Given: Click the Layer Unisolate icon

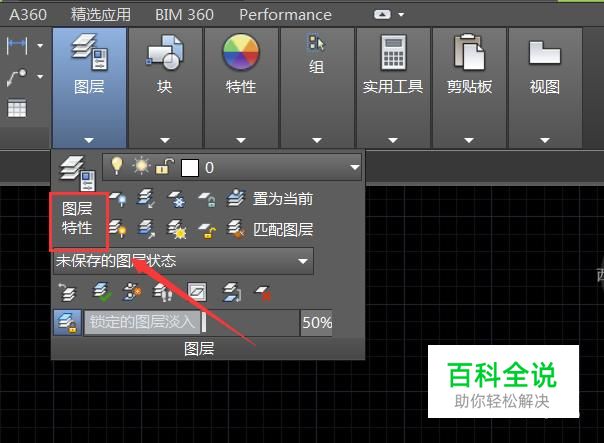Looking at the screenshot, I should pyautogui.click(x=146, y=229).
